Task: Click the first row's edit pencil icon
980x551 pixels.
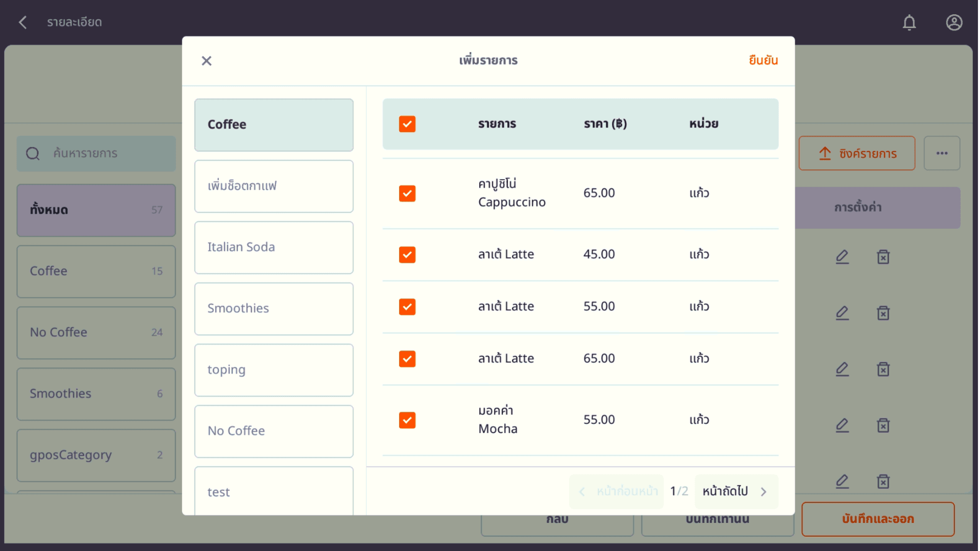Action: coord(842,257)
